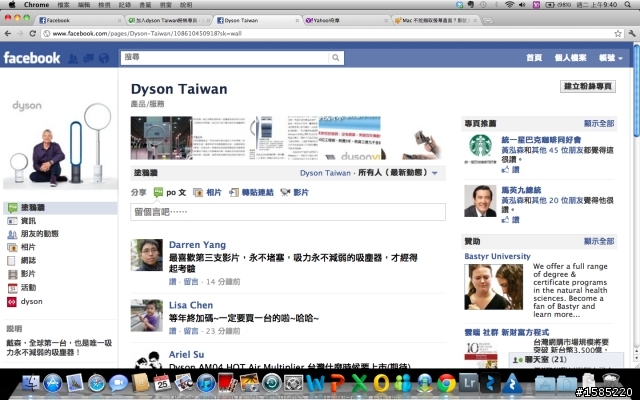Screen dimensions: 640x400
Task: Open Lisa Chen's profile link
Action: coord(191,305)
